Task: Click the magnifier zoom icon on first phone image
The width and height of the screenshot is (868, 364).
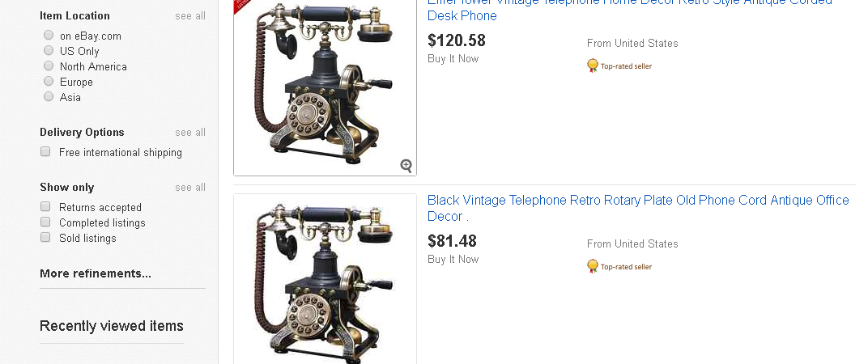Action: [x=406, y=166]
